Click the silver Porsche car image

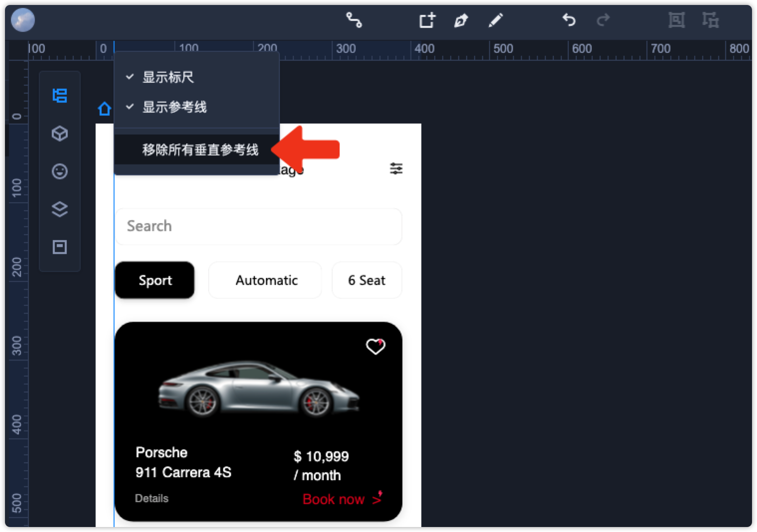[258, 390]
